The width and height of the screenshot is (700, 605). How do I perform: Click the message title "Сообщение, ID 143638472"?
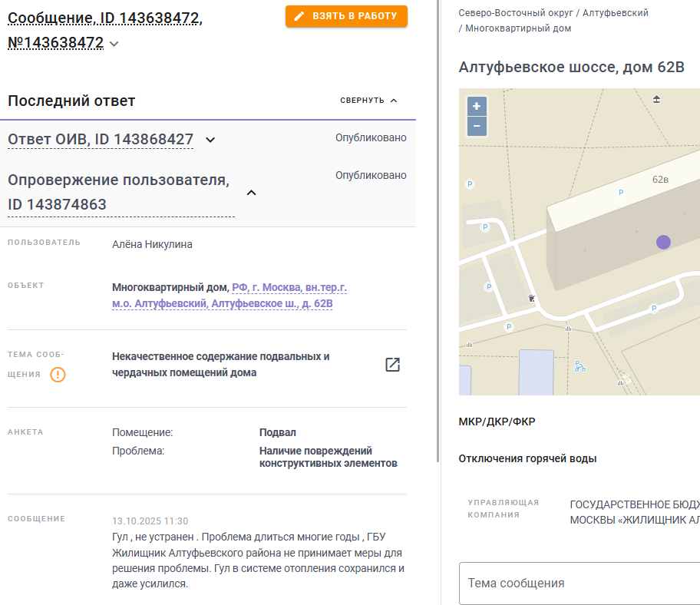click(105, 18)
